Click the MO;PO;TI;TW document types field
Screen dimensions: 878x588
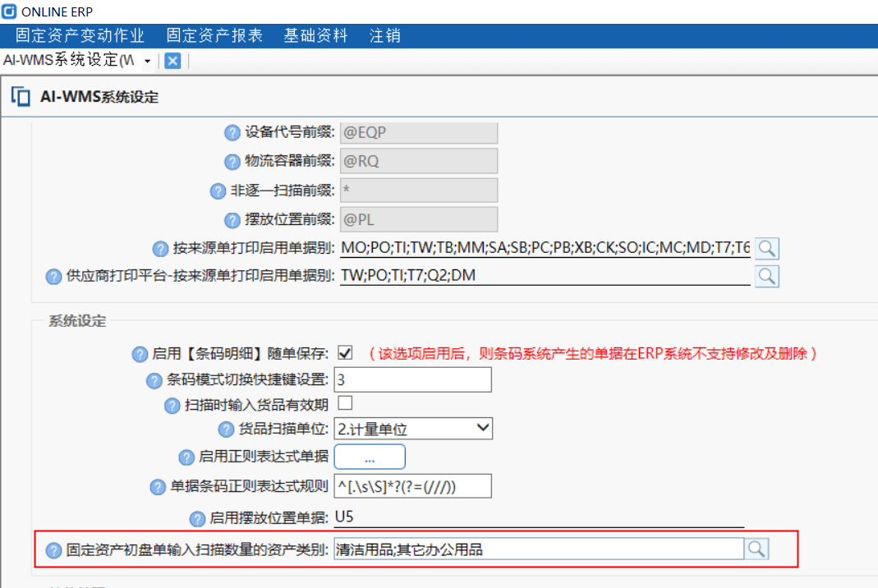click(x=545, y=248)
